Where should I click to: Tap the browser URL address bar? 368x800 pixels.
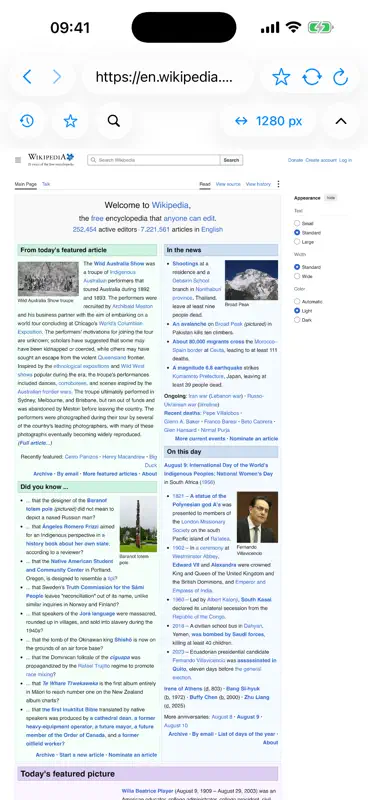coord(167,77)
